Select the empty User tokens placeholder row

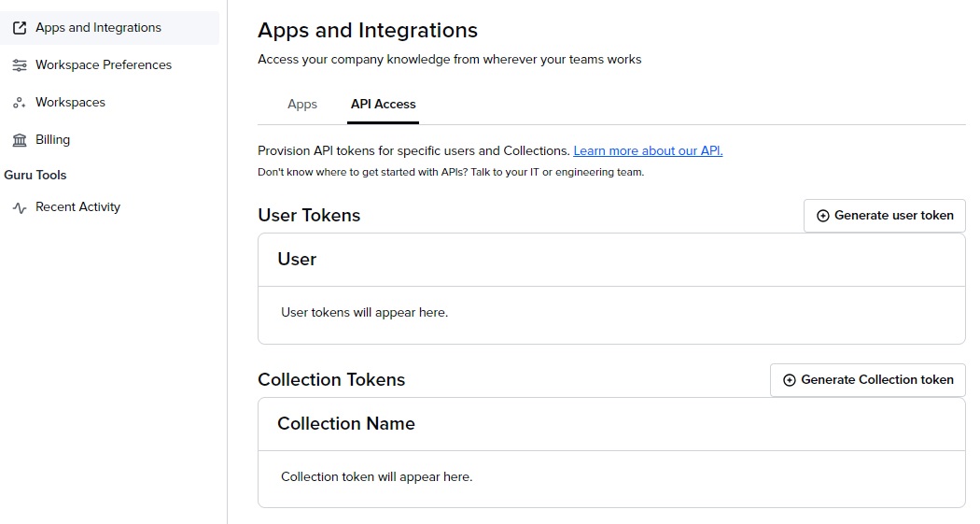coord(364,313)
